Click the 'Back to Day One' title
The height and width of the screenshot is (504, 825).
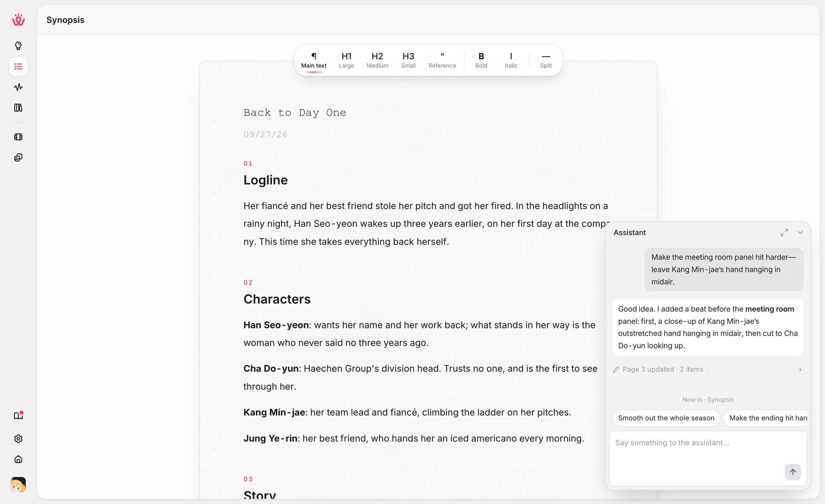pos(295,113)
